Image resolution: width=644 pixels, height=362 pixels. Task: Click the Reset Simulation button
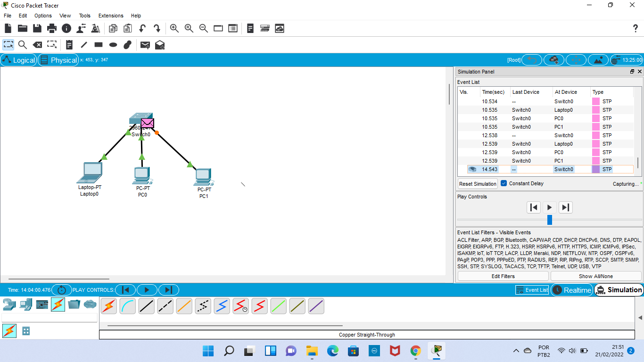click(478, 184)
